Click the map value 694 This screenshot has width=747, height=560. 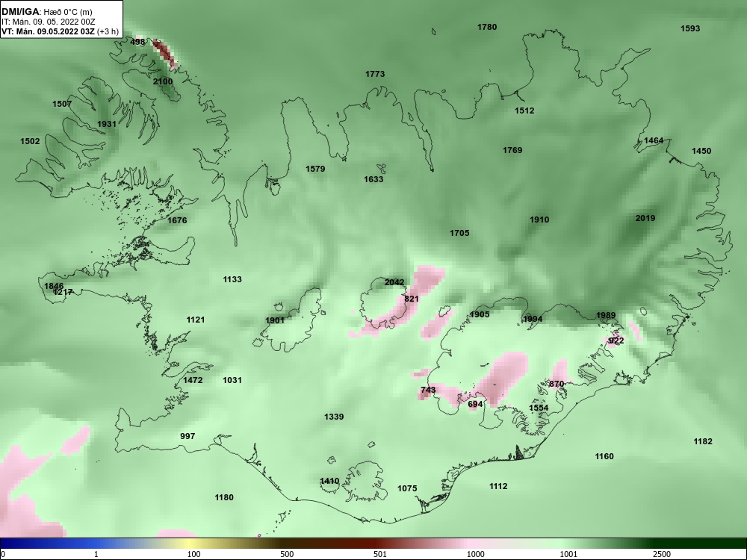[475, 404]
